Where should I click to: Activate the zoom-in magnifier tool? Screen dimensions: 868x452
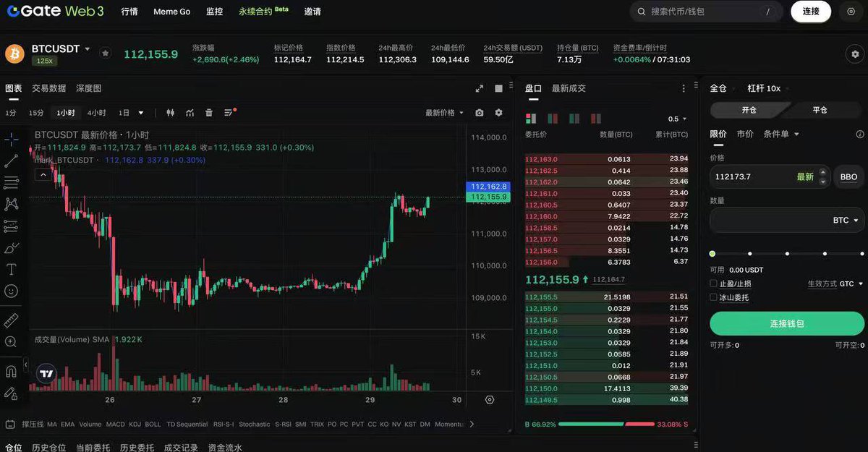pyautogui.click(x=12, y=341)
